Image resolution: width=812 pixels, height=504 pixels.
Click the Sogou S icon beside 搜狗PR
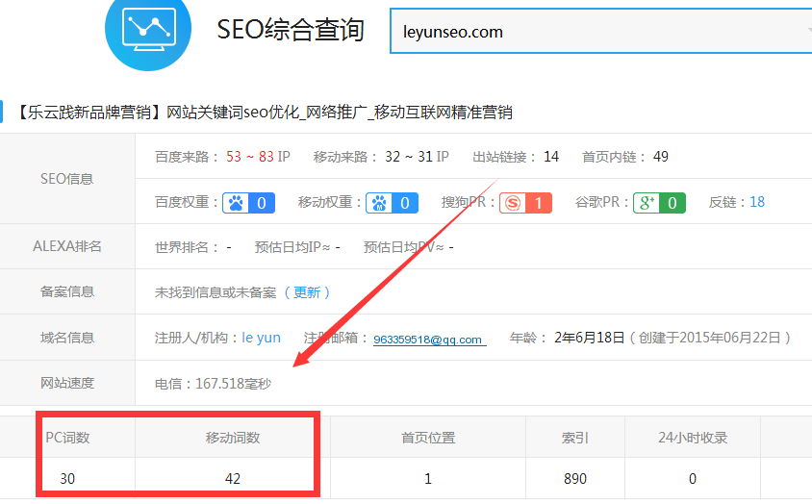click(x=513, y=203)
